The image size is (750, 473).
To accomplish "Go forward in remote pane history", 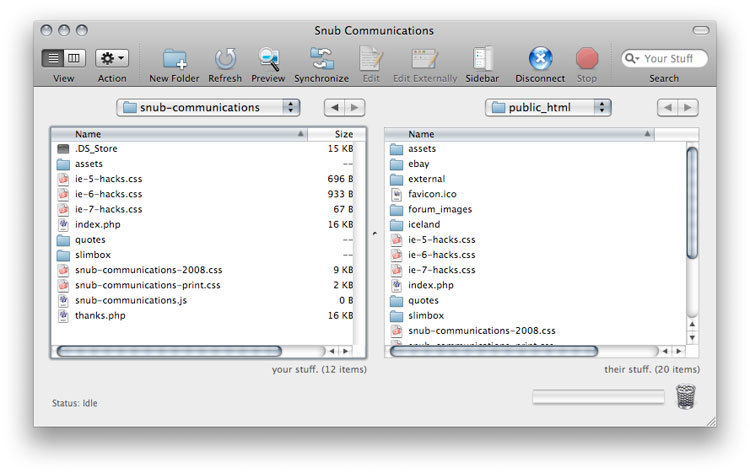I will tap(688, 108).
